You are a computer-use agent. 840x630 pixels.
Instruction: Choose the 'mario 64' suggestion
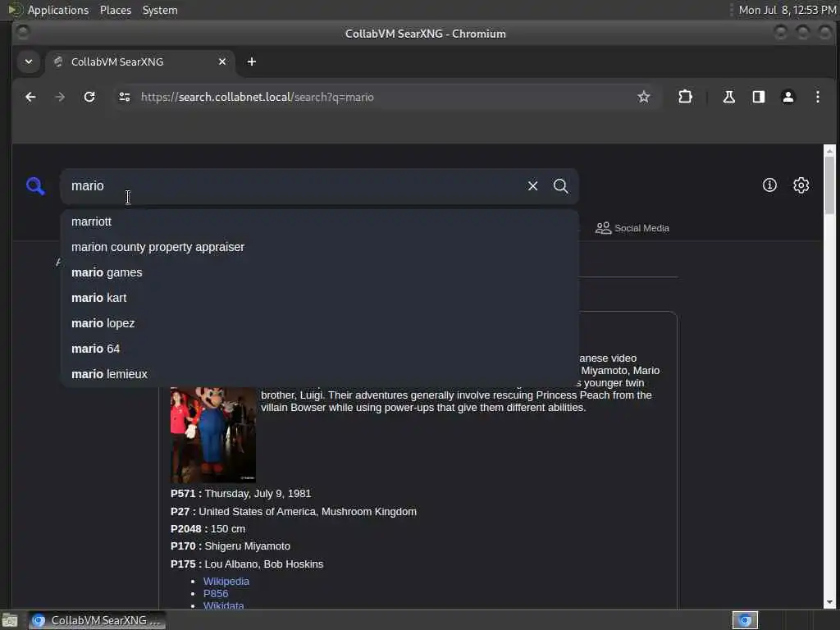[320, 349]
